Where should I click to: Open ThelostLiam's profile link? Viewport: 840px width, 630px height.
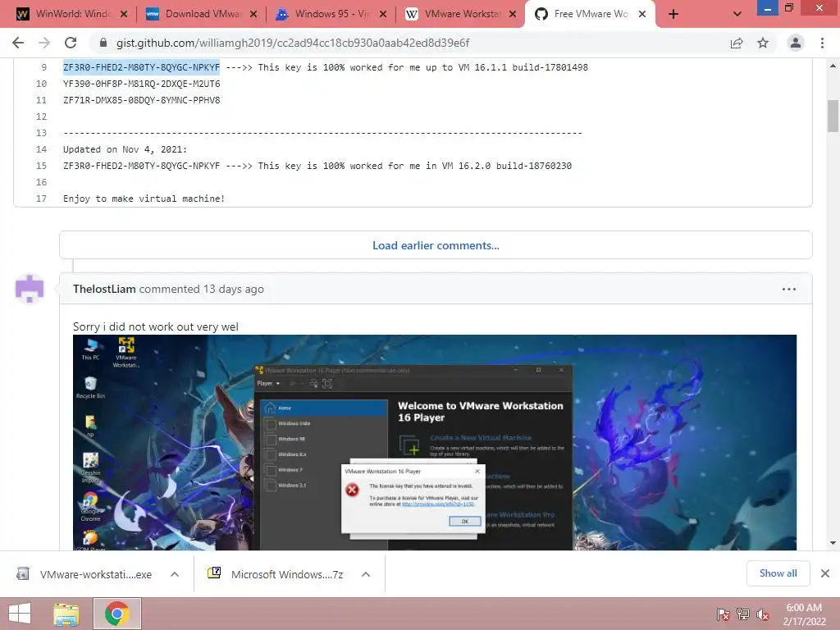[x=104, y=289]
